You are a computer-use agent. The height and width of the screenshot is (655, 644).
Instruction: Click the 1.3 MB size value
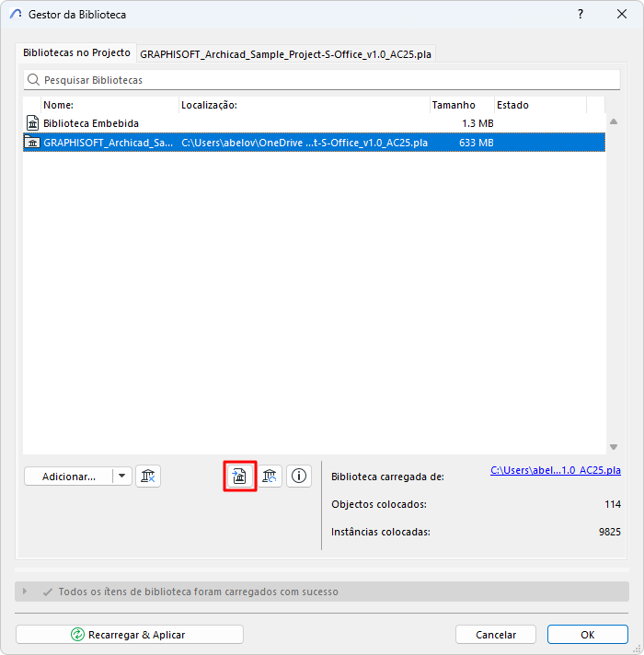[x=477, y=123]
